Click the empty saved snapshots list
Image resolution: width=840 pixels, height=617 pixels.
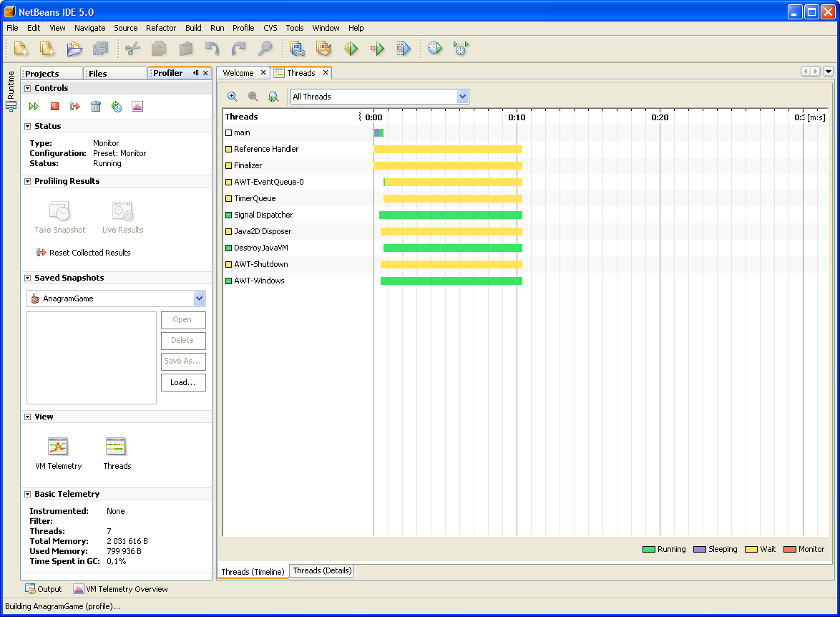(x=92, y=358)
